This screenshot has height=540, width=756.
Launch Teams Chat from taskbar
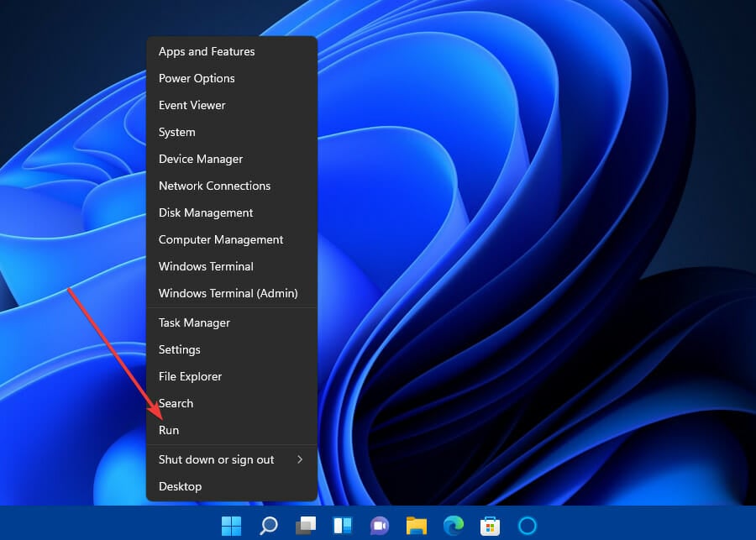[379, 526]
